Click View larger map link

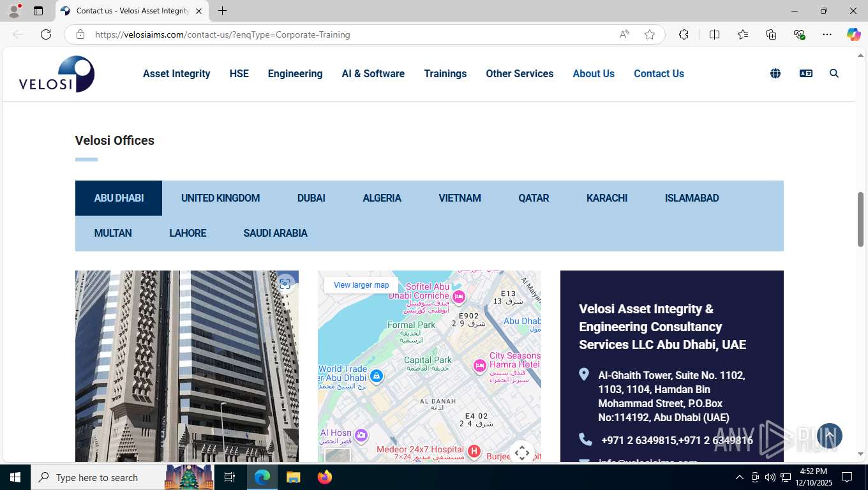tap(361, 285)
